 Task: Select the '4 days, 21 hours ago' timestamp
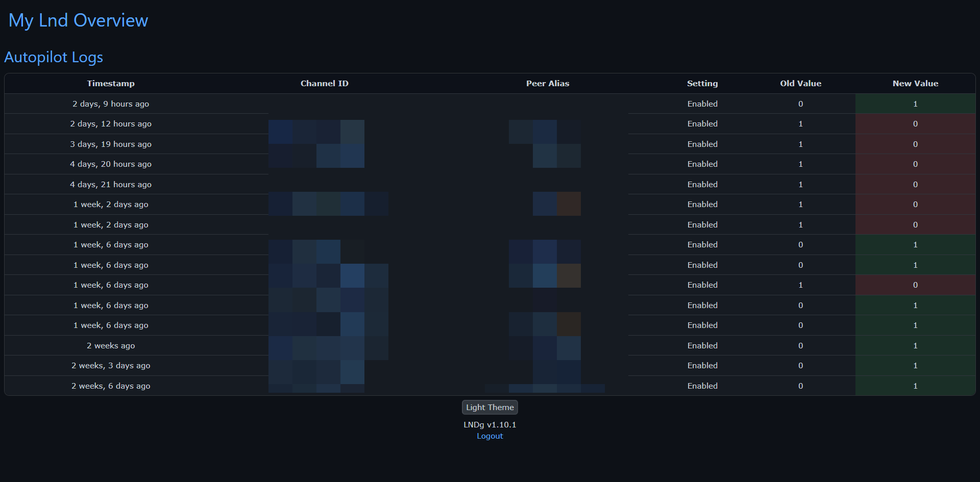[111, 185]
